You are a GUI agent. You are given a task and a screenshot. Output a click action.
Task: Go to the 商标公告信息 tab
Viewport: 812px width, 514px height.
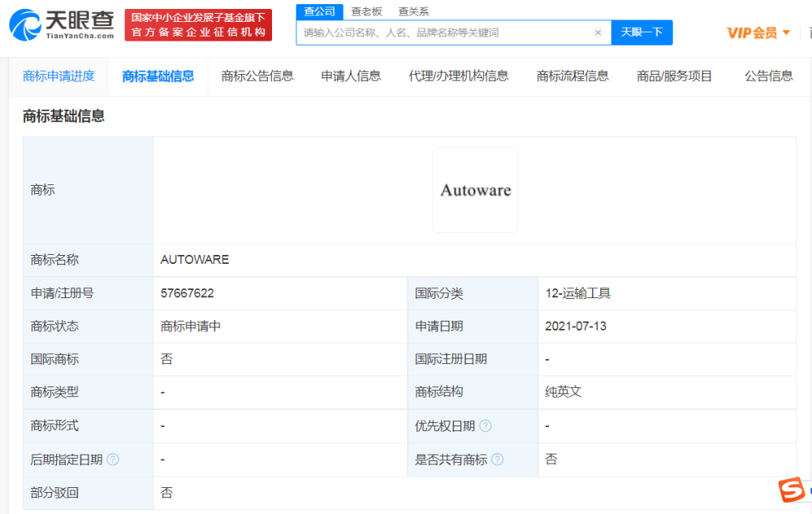pyautogui.click(x=257, y=76)
